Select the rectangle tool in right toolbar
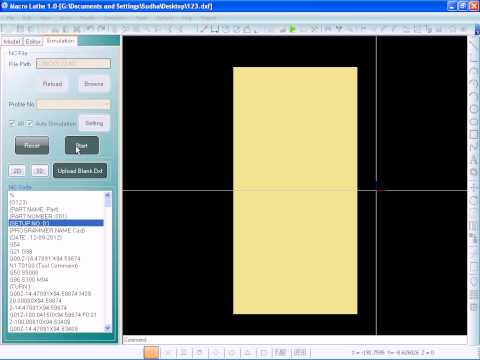The height and width of the screenshot is (360, 480). click(473, 134)
